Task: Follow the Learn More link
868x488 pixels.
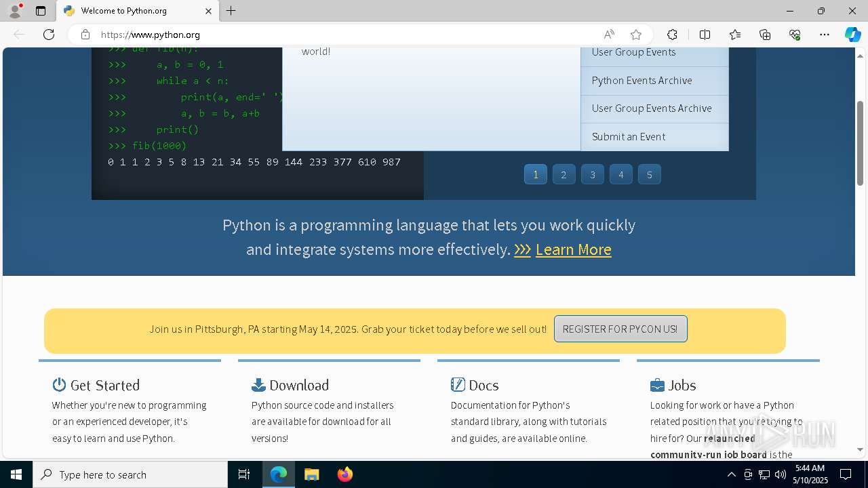Action: (x=573, y=249)
